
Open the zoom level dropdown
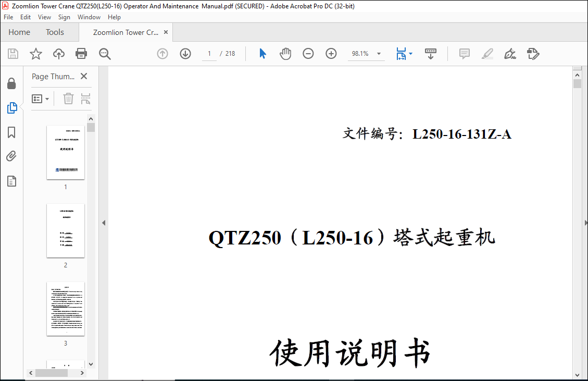coord(379,54)
